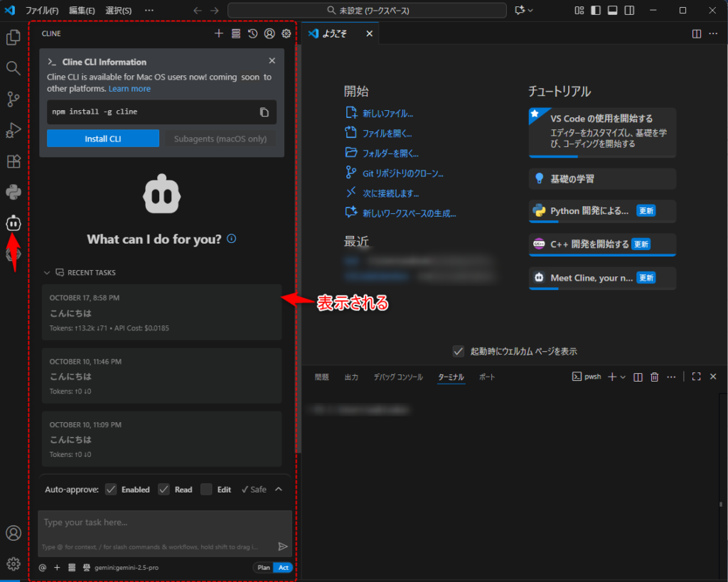Switch to the 出力 panel tab

tap(351, 377)
